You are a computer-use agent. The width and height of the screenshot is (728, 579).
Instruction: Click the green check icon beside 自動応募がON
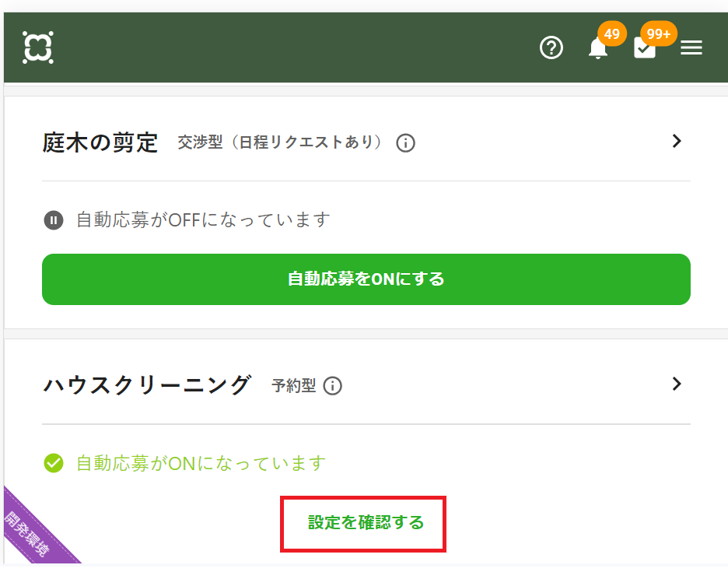pyautogui.click(x=54, y=463)
